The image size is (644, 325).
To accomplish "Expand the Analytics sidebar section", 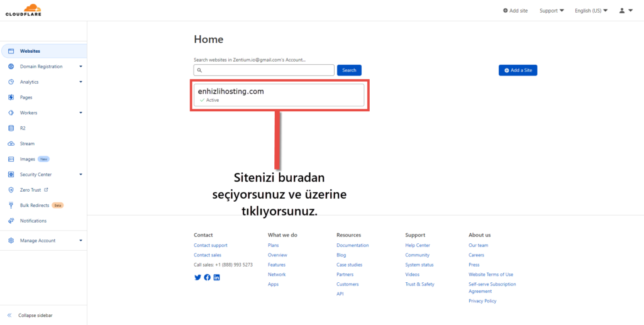I will (x=80, y=82).
